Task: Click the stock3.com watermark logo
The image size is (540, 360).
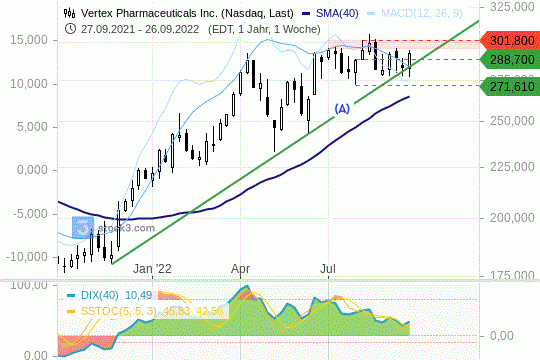Action: [x=83, y=227]
